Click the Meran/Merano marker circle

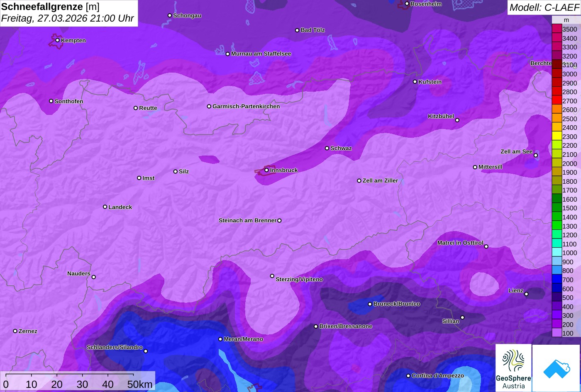click(x=220, y=339)
